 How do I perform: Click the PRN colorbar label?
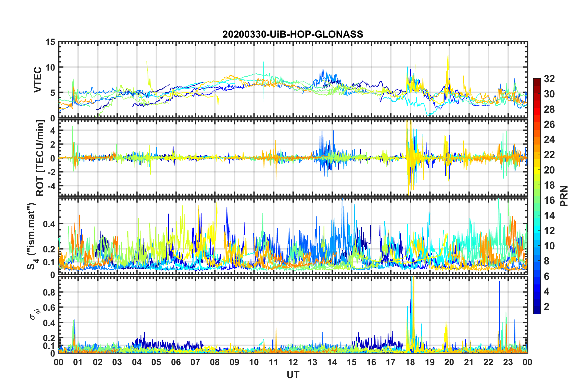pyautogui.click(x=564, y=196)
